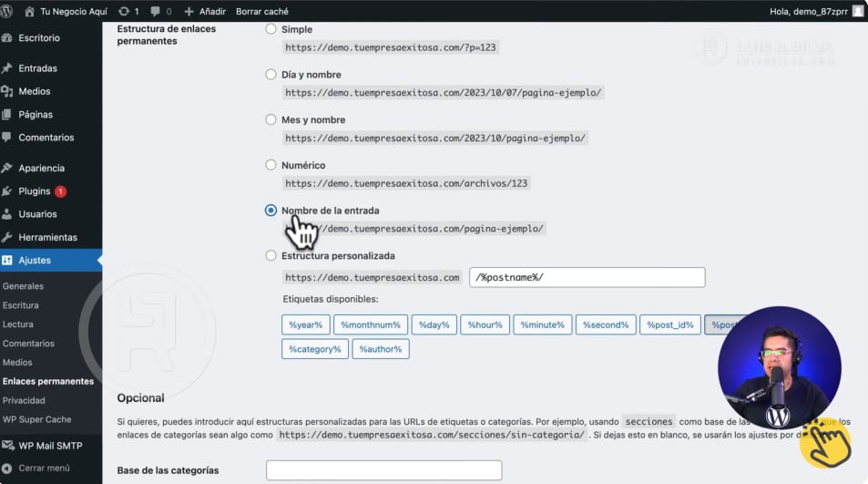This screenshot has width=868, height=484.
Task: Select the Simple permalink option
Action: click(x=271, y=29)
